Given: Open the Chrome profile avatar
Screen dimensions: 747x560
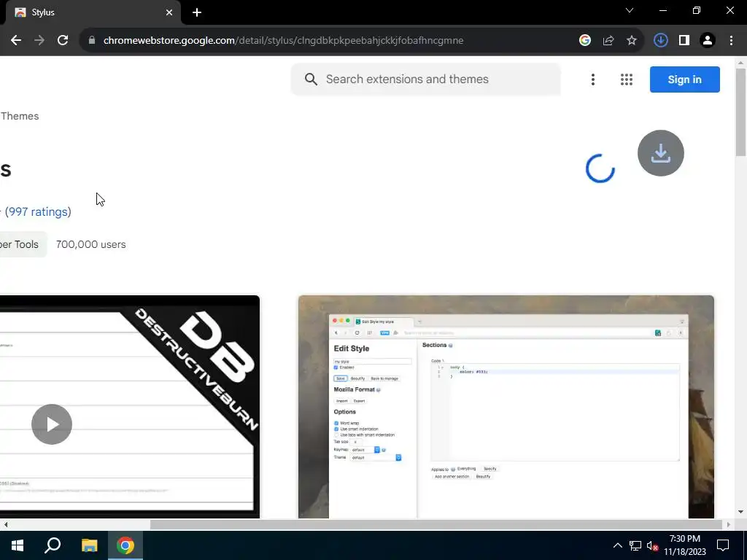Looking at the screenshot, I should (x=708, y=41).
